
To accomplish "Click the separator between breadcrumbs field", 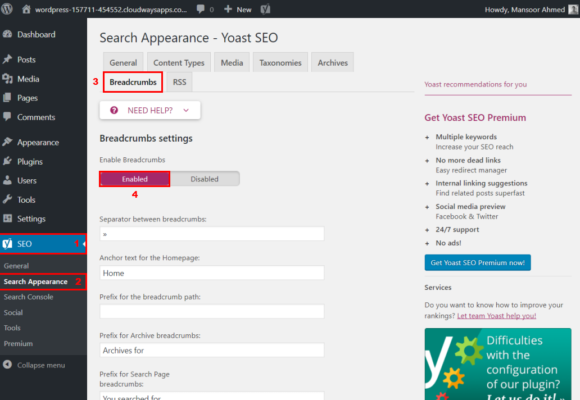I will [x=212, y=234].
